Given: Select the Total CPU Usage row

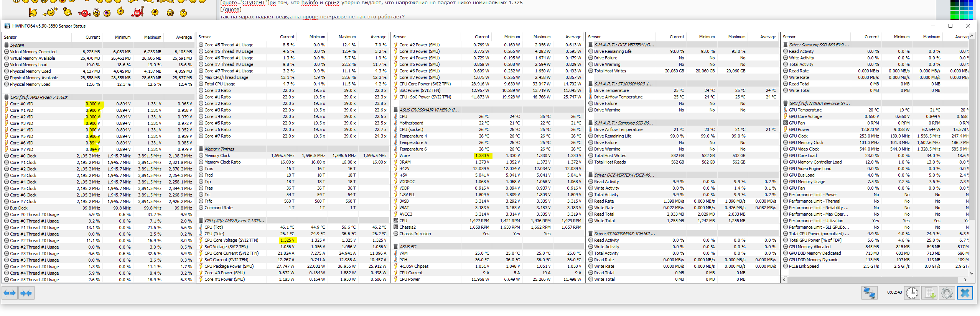Looking at the screenshot, I should [x=293, y=84].
